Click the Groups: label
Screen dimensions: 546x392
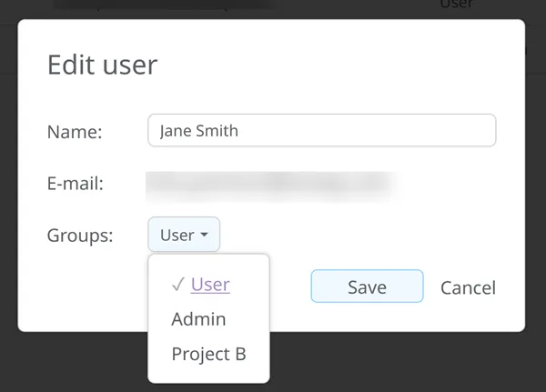(79, 236)
